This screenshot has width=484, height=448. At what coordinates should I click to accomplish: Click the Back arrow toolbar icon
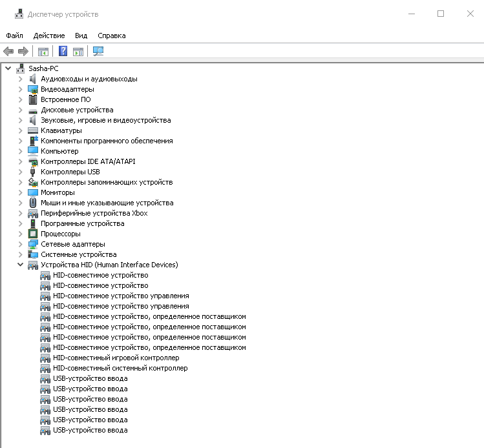(x=8, y=51)
